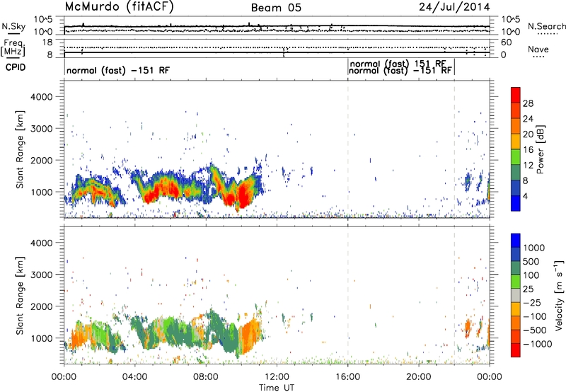Click the "Nave" legend label

(x=538, y=50)
